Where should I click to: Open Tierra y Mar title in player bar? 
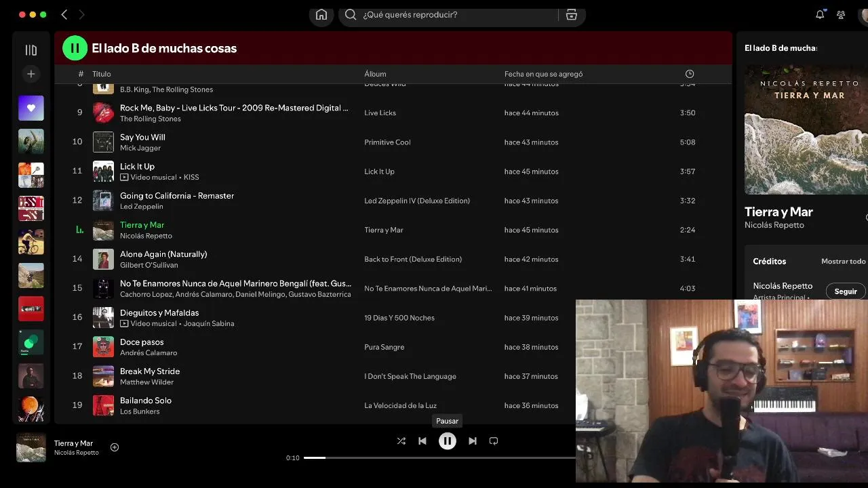coord(73,443)
